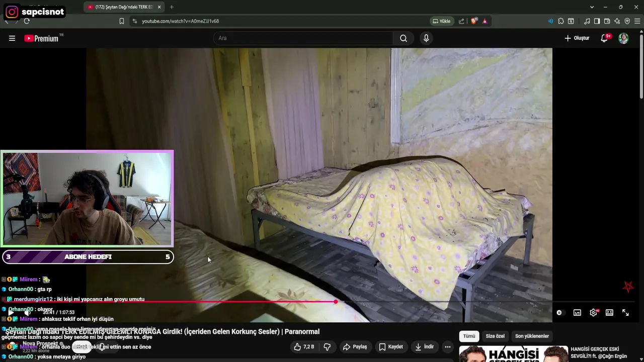Select the 'Tümü' filter chip
Viewport: 644px width, 362px height.
(469, 336)
